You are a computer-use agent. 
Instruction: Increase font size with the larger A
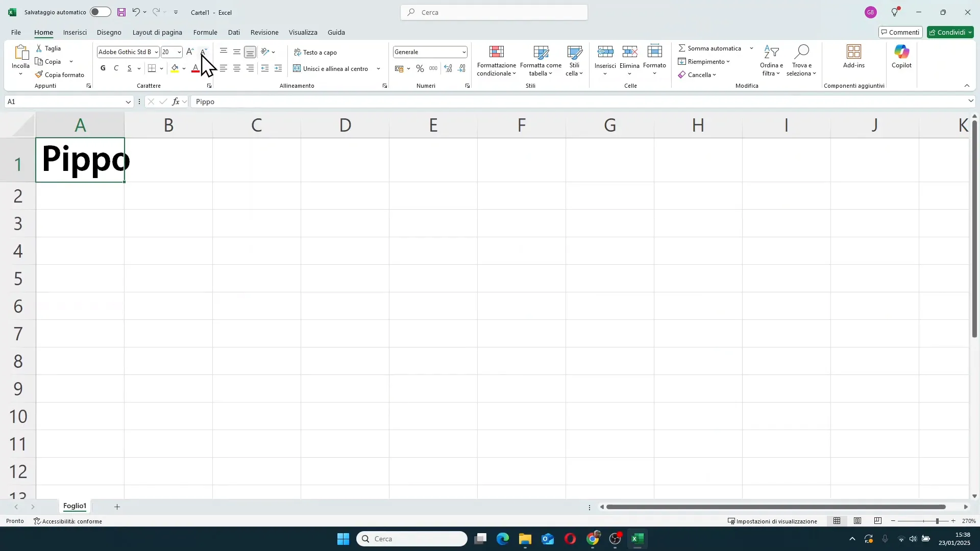tap(190, 52)
